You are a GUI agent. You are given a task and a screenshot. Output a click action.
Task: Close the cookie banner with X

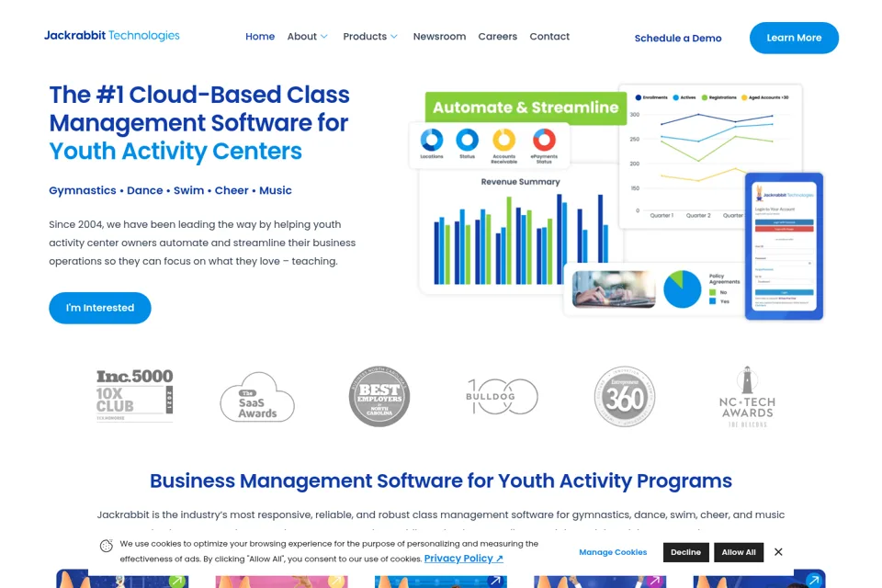[x=778, y=552]
